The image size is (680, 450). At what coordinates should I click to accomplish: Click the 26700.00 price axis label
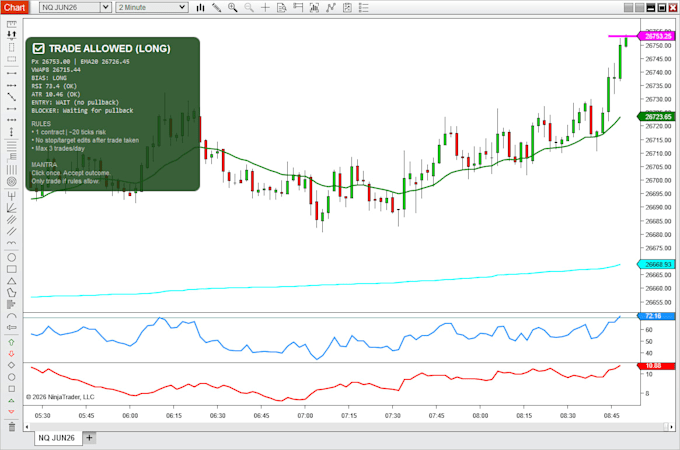point(658,180)
